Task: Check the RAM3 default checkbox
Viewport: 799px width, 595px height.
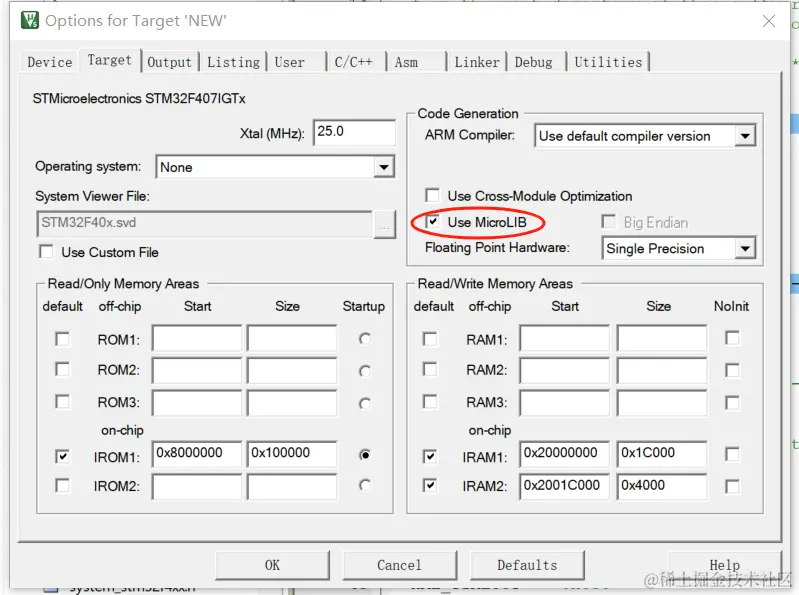Action: (430, 402)
